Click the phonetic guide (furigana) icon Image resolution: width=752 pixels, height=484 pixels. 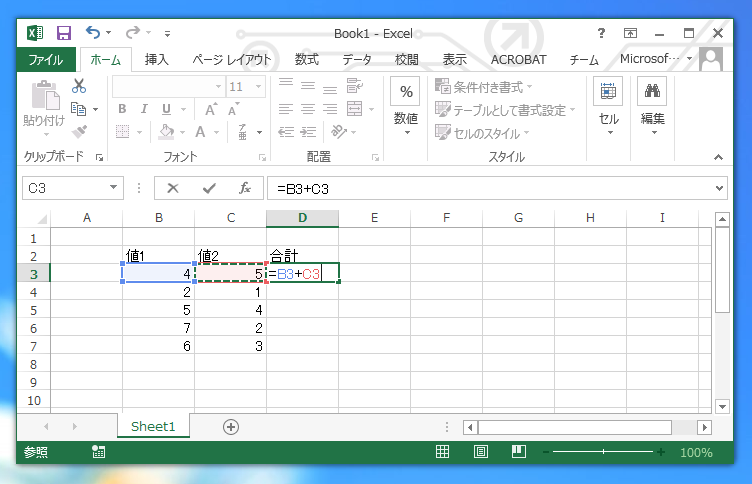coord(243,131)
